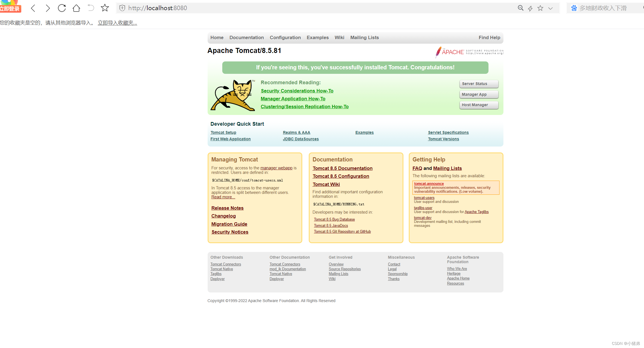Screen dimensions: 644x348
Task: Open the Tomcat Setup link
Action: pos(223,132)
